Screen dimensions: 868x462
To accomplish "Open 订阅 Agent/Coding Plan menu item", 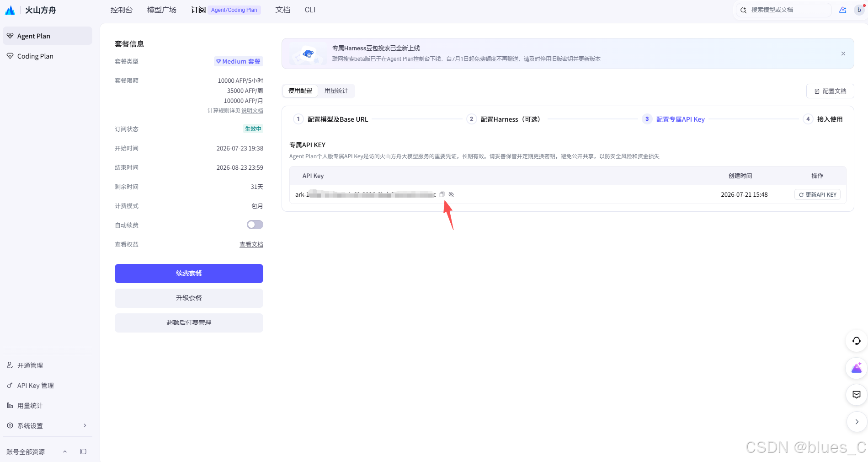I will [x=226, y=10].
